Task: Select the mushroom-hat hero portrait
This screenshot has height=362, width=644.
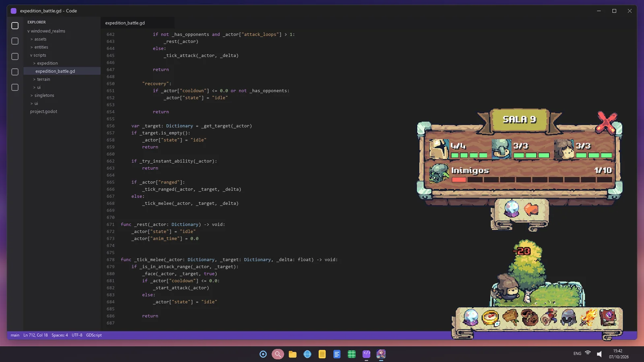Action: pos(502,149)
